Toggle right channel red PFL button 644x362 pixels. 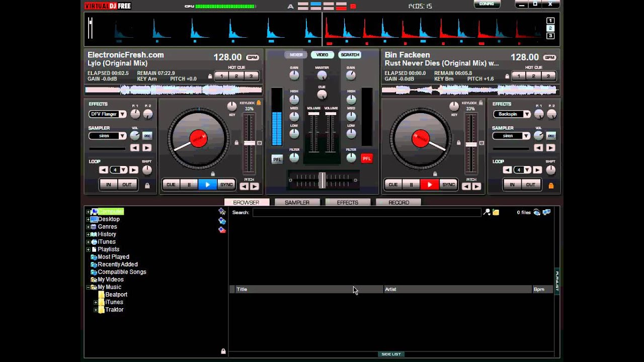point(367,159)
